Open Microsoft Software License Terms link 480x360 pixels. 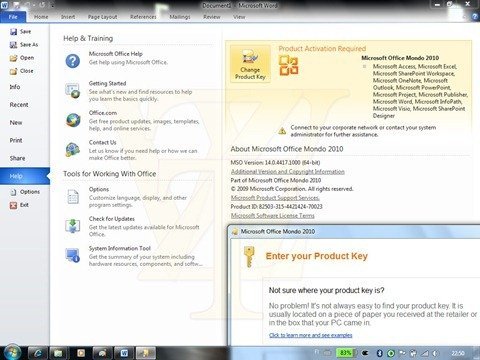tap(273, 216)
